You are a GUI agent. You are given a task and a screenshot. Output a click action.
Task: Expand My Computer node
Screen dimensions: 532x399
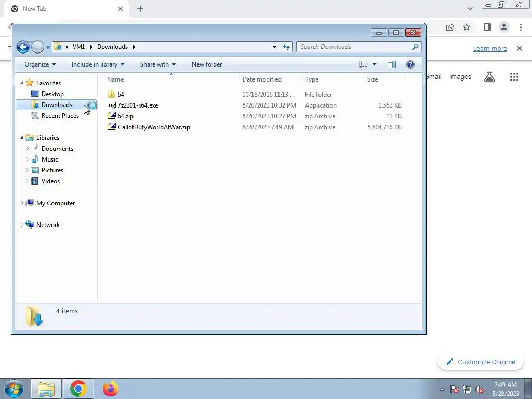click(22, 203)
